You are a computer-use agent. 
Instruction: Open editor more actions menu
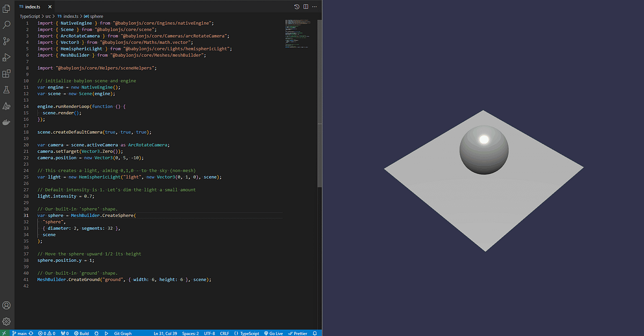click(x=314, y=6)
